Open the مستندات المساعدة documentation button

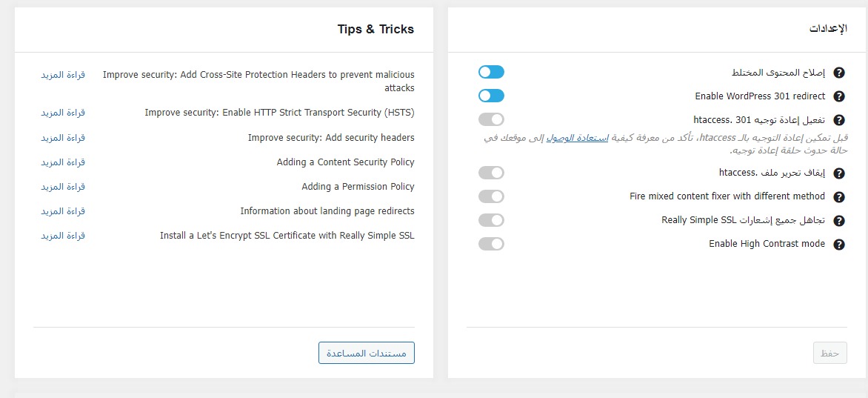click(x=367, y=353)
